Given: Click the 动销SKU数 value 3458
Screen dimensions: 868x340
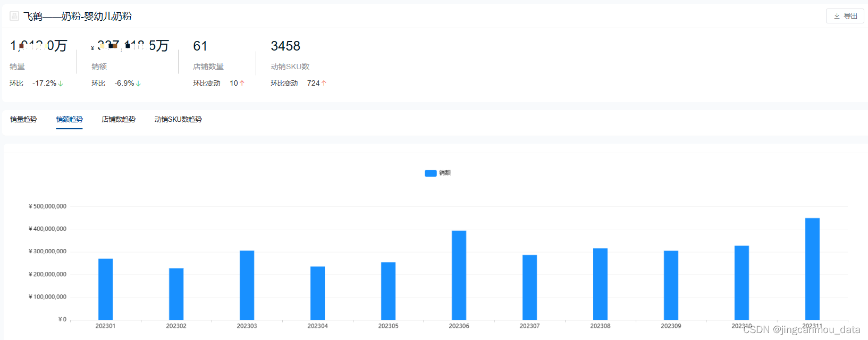Looking at the screenshot, I should point(285,46).
